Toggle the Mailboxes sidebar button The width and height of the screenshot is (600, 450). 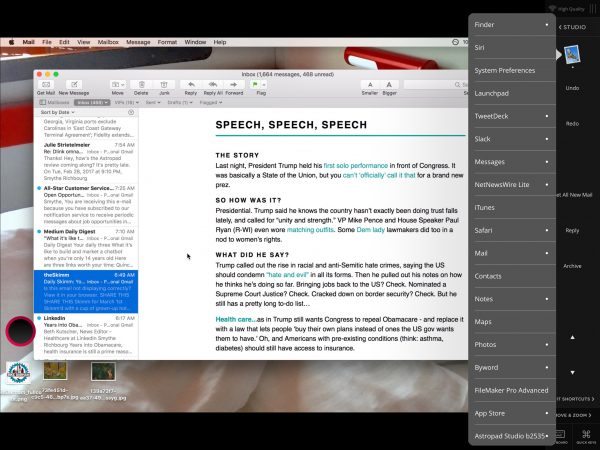pos(54,103)
